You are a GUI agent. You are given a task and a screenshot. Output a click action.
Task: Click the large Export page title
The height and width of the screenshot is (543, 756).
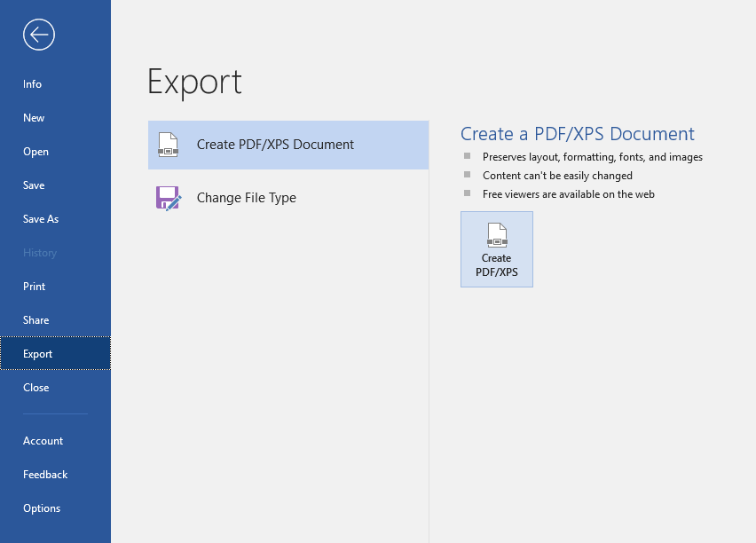[194, 82]
